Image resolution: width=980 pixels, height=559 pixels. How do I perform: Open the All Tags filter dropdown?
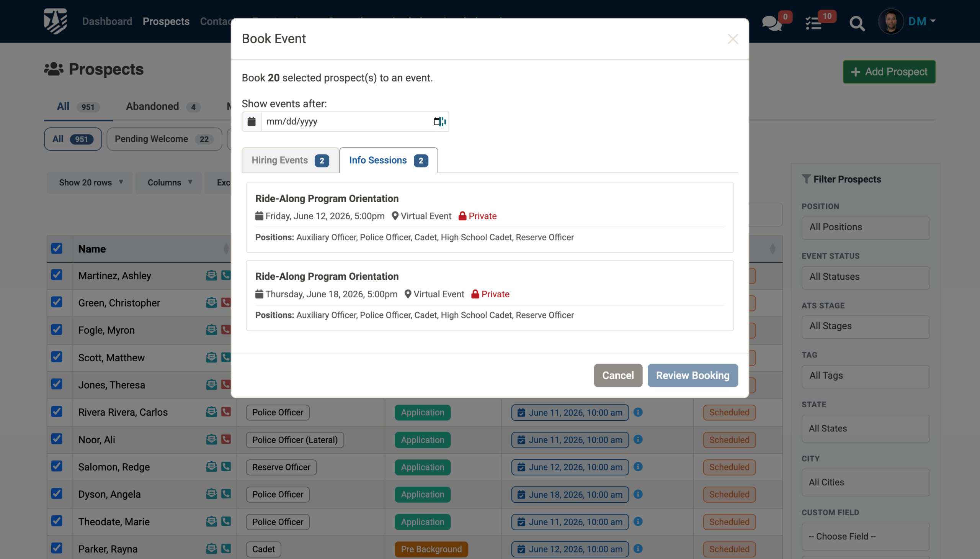pos(865,376)
